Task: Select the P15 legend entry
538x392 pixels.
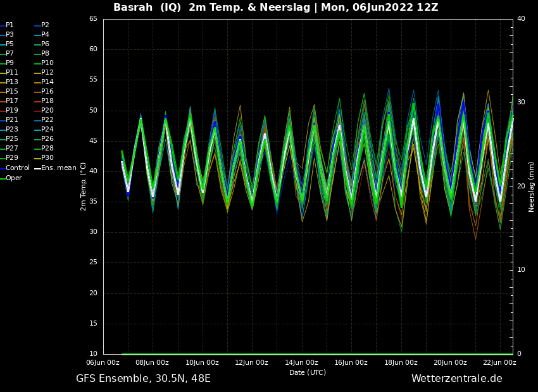Action: click(x=12, y=92)
